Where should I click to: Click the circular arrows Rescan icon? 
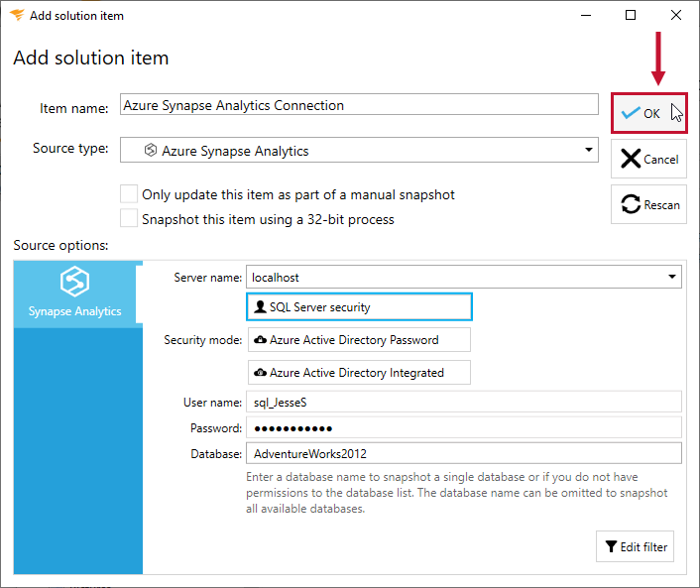coord(631,204)
